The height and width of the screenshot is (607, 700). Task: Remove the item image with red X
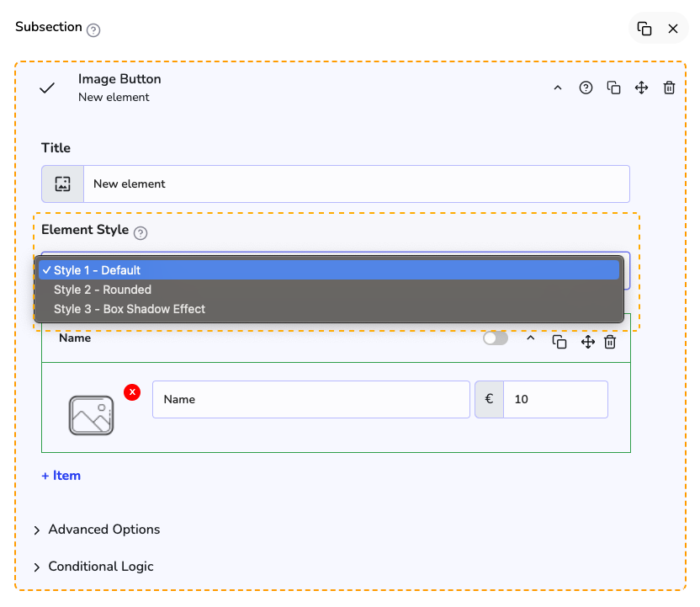(131, 392)
